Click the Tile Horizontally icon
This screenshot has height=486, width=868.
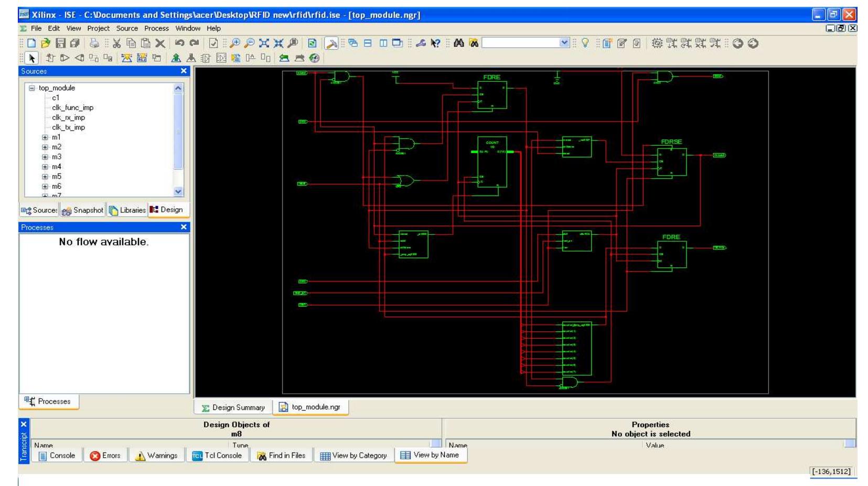click(x=368, y=44)
